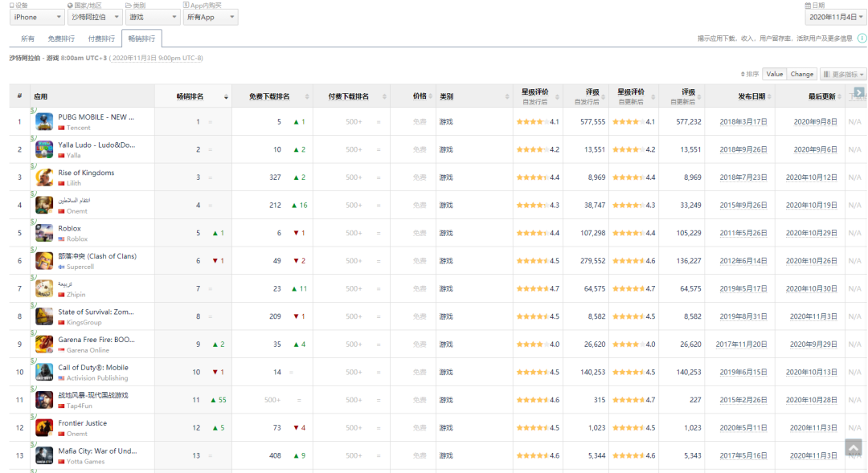Open the PUBG MOBILE app icon
This screenshot has width=868, height=473.
pos(44,122)
